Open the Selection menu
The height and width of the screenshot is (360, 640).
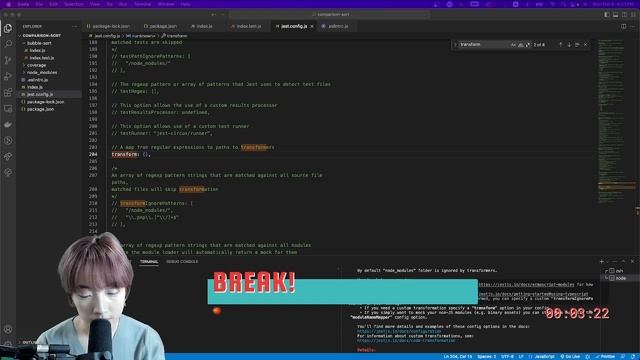click(73, 4)
